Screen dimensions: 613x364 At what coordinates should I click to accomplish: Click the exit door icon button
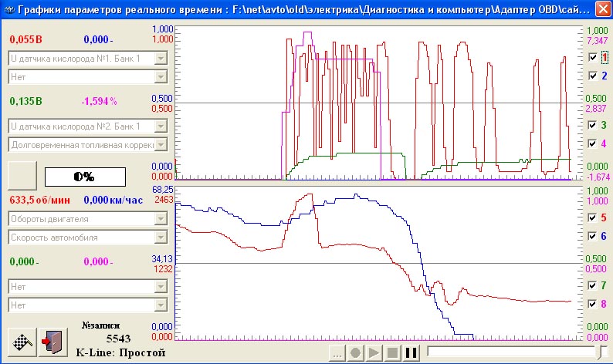click(53, 342)
